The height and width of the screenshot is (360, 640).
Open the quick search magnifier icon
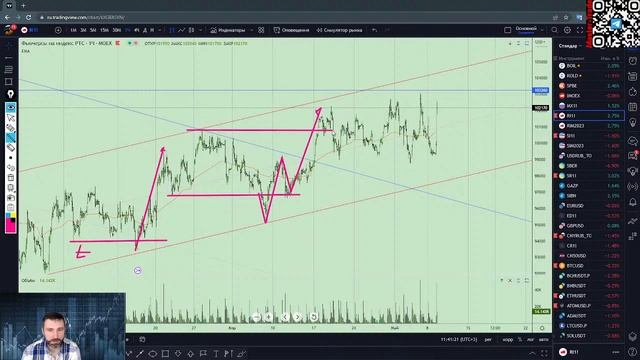(554, 30)
